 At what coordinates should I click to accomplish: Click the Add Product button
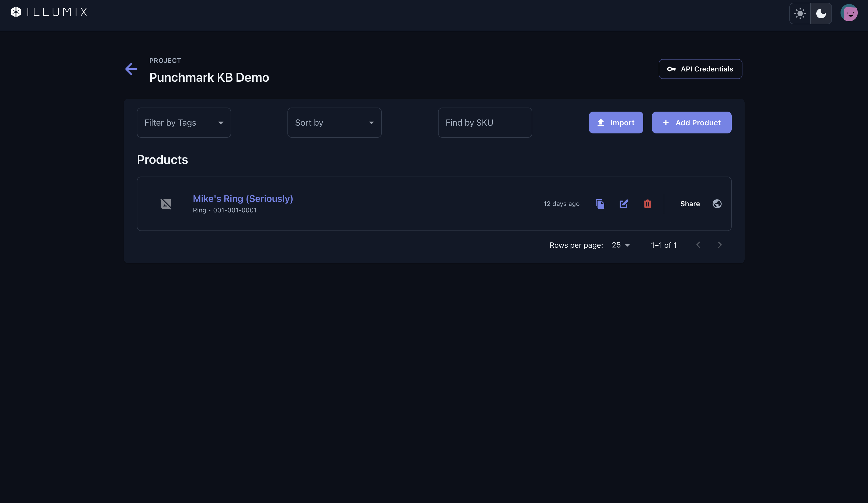692,122
